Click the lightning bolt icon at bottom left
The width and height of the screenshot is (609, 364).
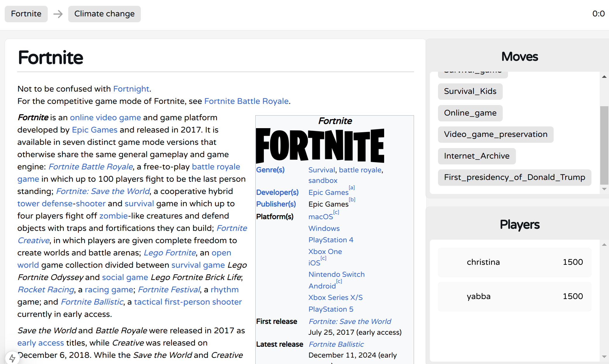tap(12, 358)
